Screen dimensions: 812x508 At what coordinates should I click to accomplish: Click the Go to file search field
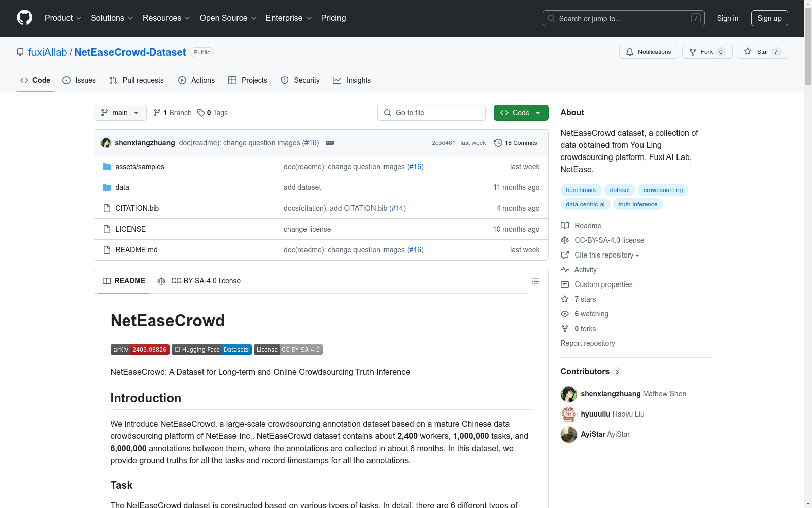coord(431,113)
